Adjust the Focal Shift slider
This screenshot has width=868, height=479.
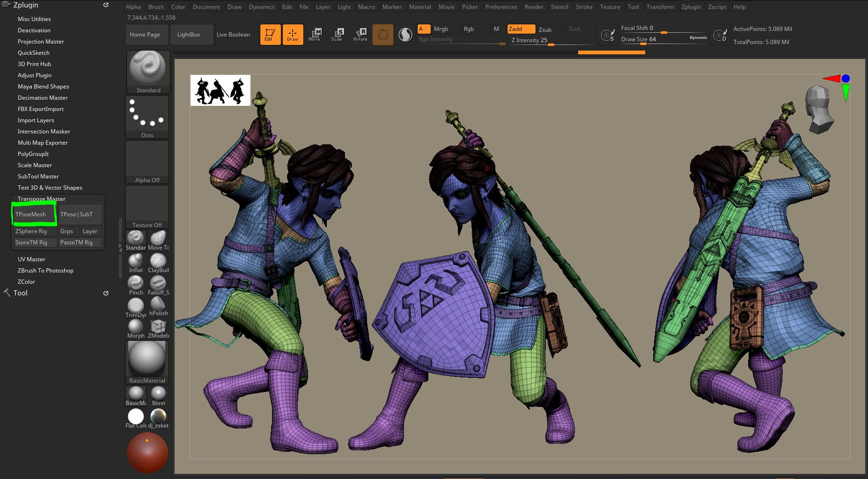664,29
